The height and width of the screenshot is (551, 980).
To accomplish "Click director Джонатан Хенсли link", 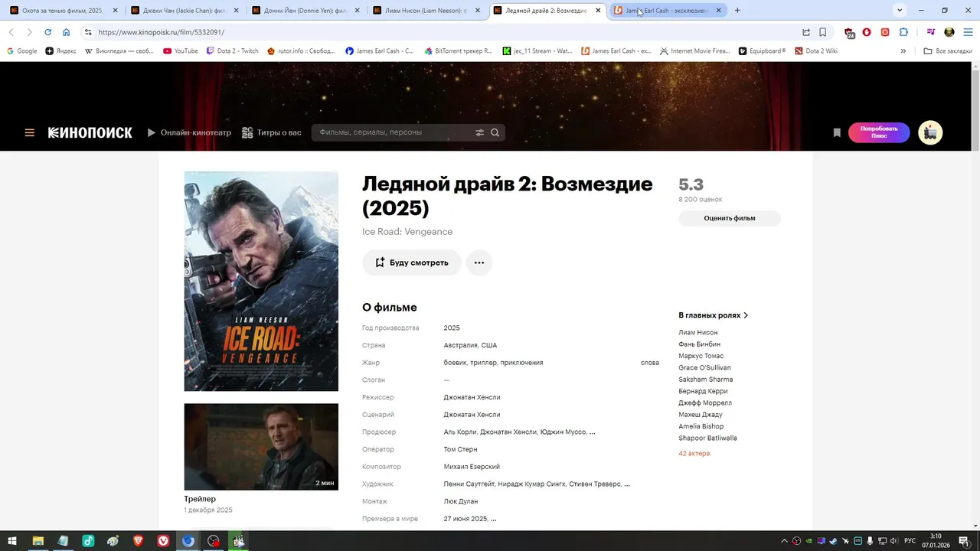I will pos(472,398).
